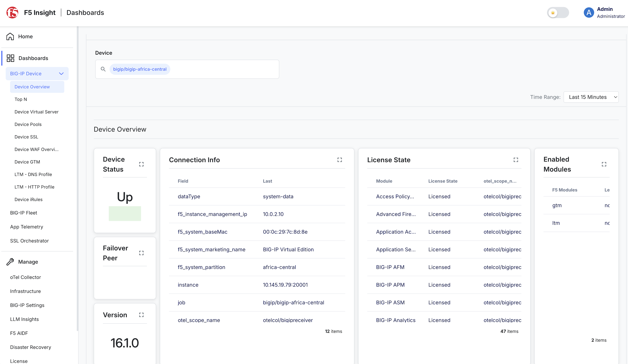Open SSL Orchestrator section
Viewport: 628px width, 364px height.
29,241
